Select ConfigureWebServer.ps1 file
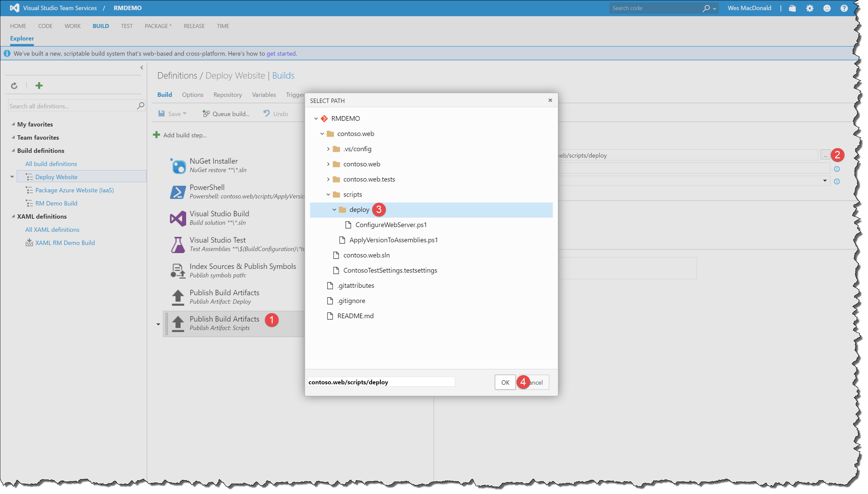The height and width of the screenshot is (494, 868). click(x=390, y=225)
